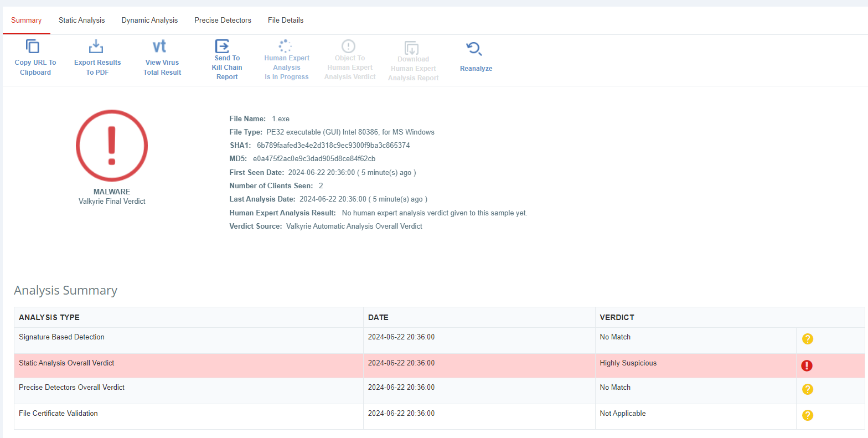Viewport: 868px width, 438px height.
Task: Click question mark icon in Signature Based Detection row
Action: coord(808,339)
